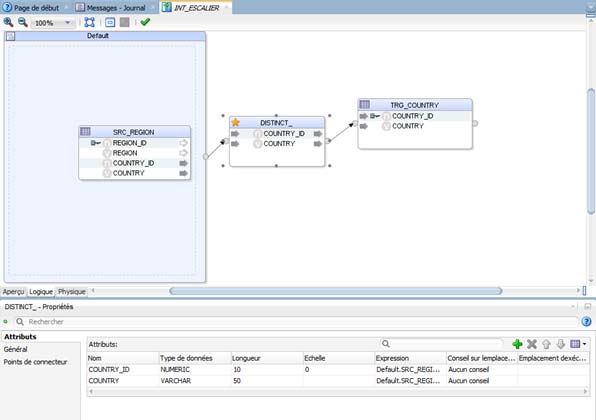Open column selector dropdown icon
Viewport: 596px width, 420px height.
[578, 344]
